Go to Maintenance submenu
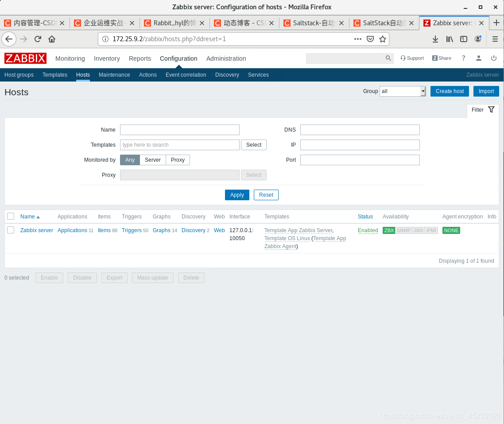 [x=114, y=74]
